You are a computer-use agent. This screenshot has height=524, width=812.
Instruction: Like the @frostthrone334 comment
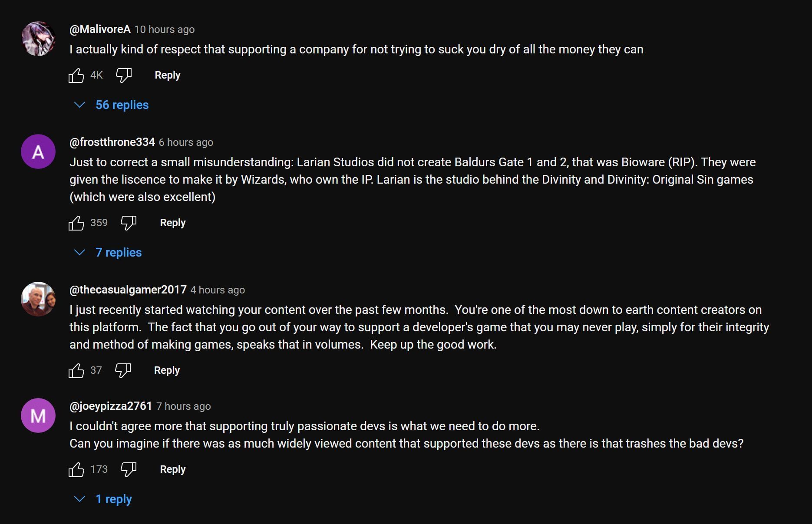[76, 223]
